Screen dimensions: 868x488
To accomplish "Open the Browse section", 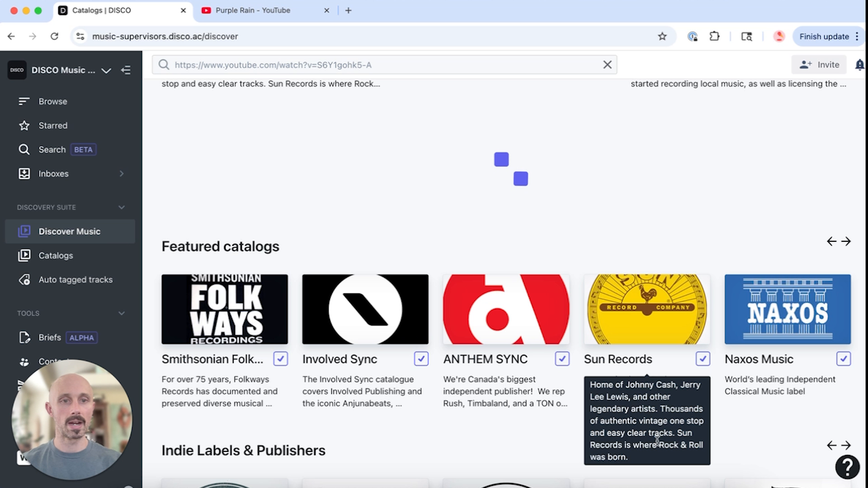I will (x=52, y=101).
